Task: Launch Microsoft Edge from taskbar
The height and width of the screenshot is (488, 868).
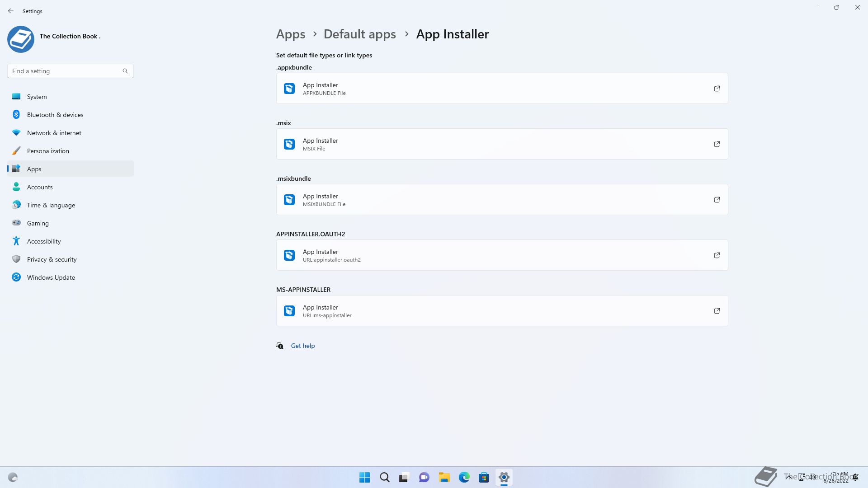Action: click(464, 477)
